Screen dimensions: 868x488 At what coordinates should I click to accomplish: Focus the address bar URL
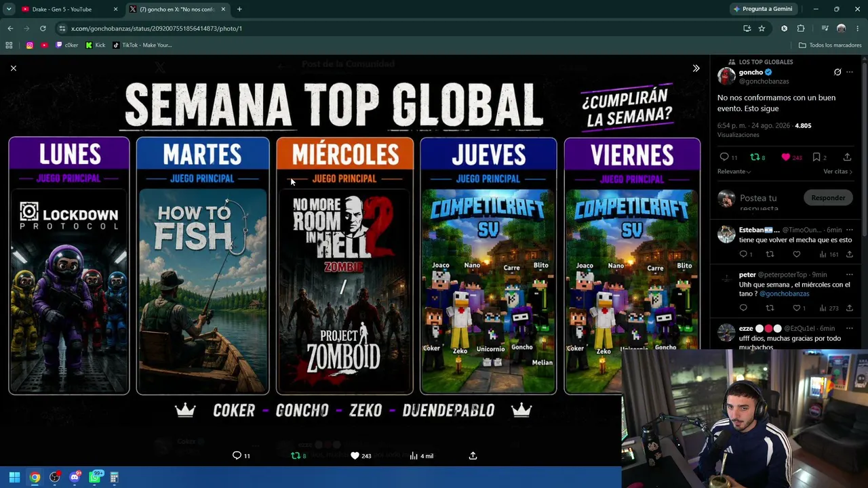(x=157, y=28)
